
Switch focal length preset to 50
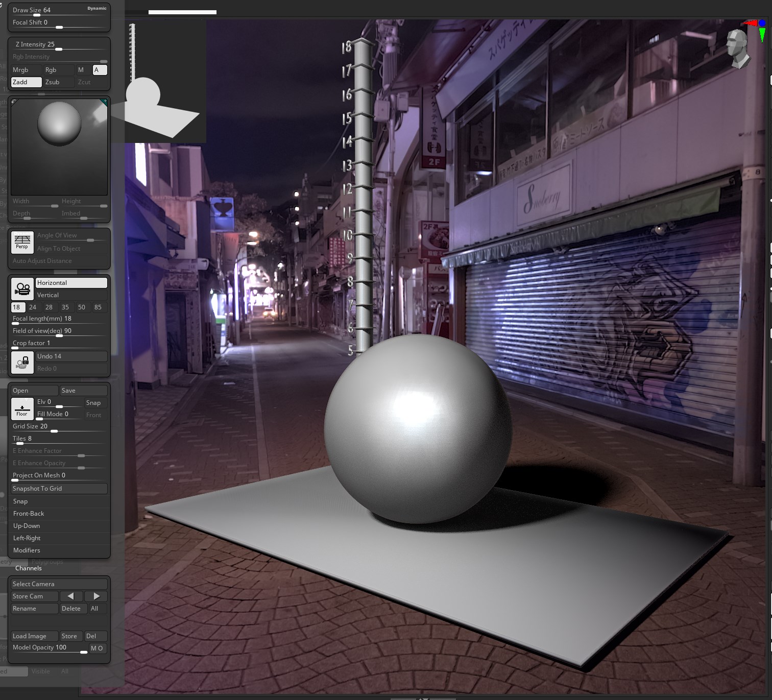[x=82, y=307]
